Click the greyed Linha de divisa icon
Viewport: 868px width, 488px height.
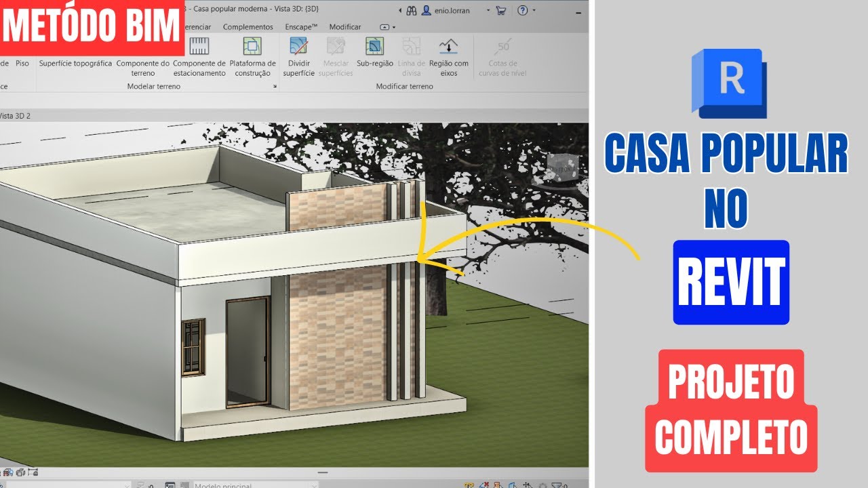(411, 46)
